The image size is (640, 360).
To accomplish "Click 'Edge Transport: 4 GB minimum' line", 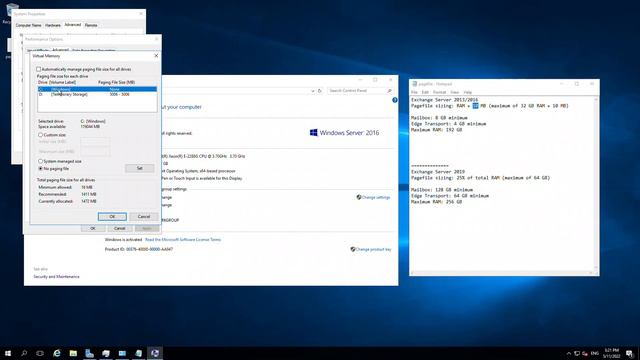I will pyautogui.click(x=449, y=124).
